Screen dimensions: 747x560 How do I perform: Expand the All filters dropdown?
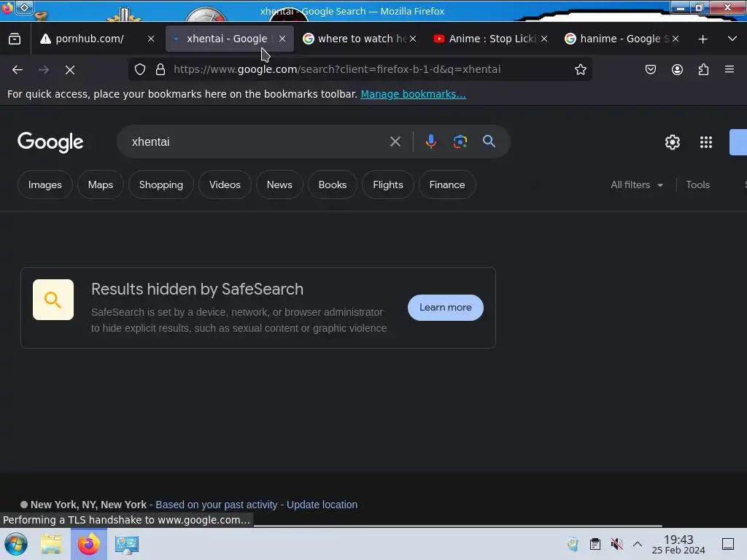pos(637,184)
